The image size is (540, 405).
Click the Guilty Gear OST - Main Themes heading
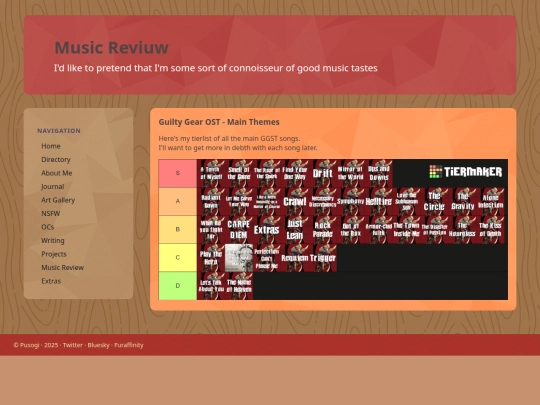[x=219, y=122]
